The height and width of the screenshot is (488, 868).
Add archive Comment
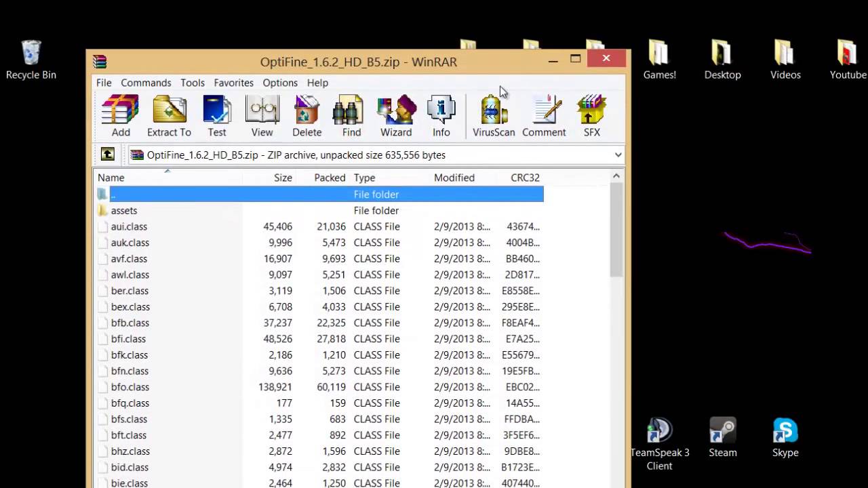point(544,116)
